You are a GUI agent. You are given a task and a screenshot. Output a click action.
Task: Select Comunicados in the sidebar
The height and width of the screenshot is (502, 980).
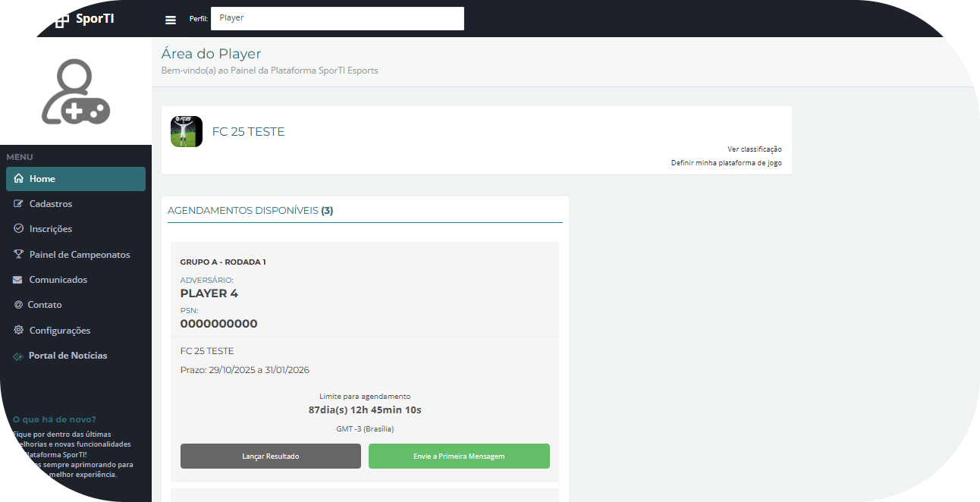pyautogui.click(x=58, y=280)
